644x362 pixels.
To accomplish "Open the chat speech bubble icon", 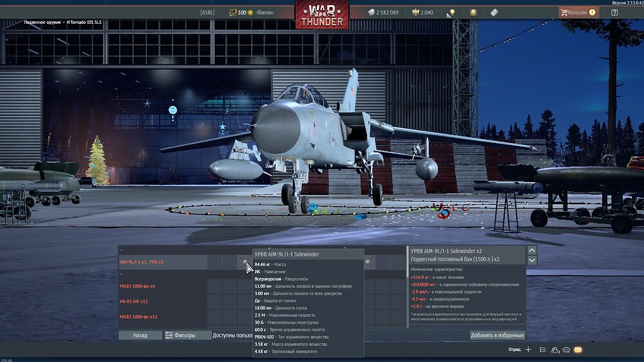I will click(566, 350).
